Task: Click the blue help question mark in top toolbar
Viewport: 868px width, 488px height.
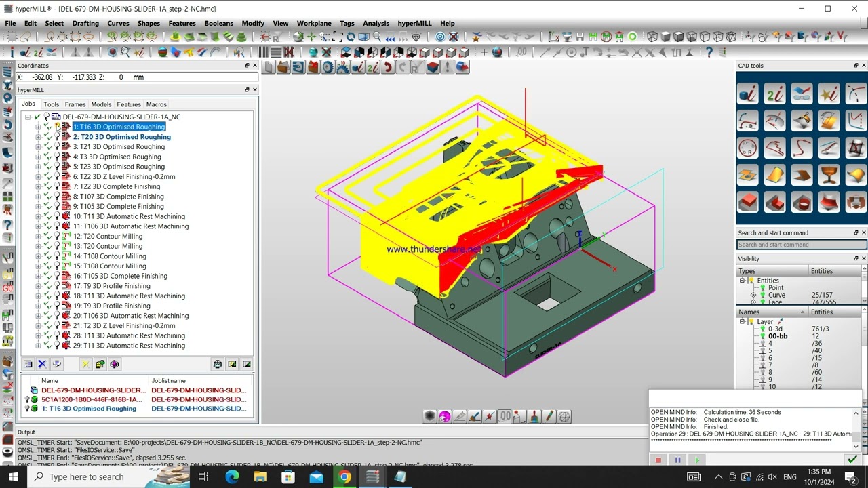Action: tap(709, 52)
